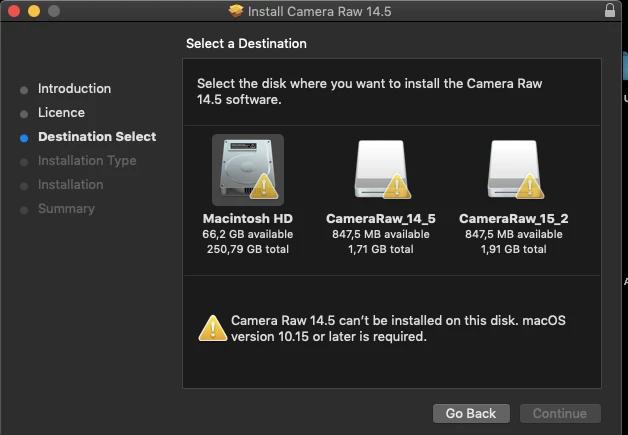Go to the Licence step
The width and height of the screenshot is (628, 435).
tap(61, 113)
